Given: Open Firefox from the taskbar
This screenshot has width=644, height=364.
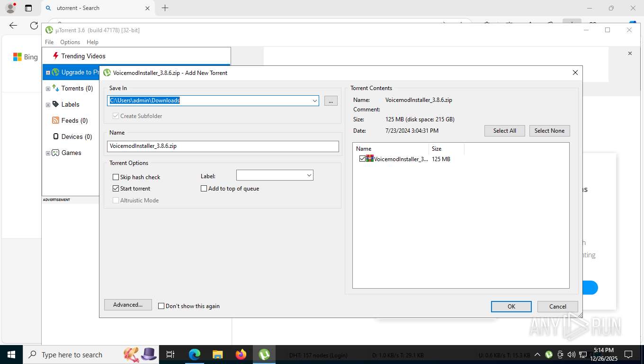Looking at the screenshot, I should point(241,355).
